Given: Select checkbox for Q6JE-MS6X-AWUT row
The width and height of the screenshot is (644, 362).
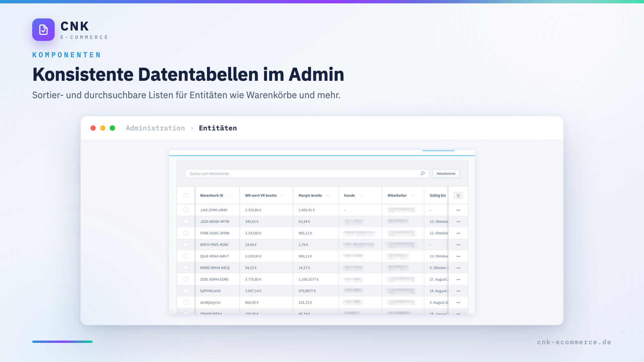Looking at the screenshot, I should 186,256.
